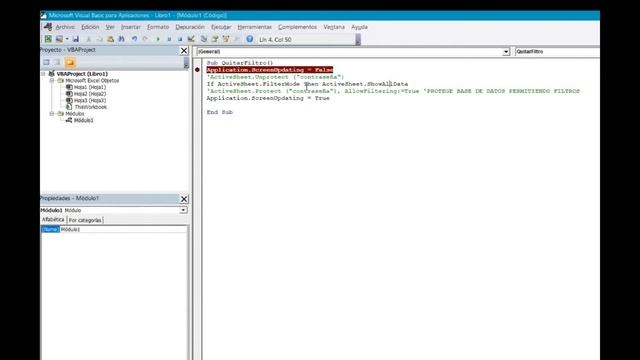Open the Properties Window toolbar icon
Image resolution: width=640 pixels, height=360 pixels.
[x=215, y=39]
